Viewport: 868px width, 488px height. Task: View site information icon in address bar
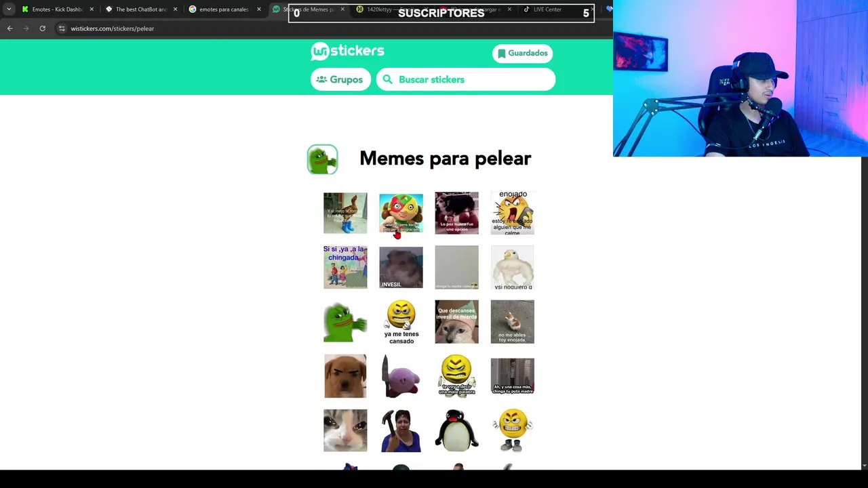[61, 28]
